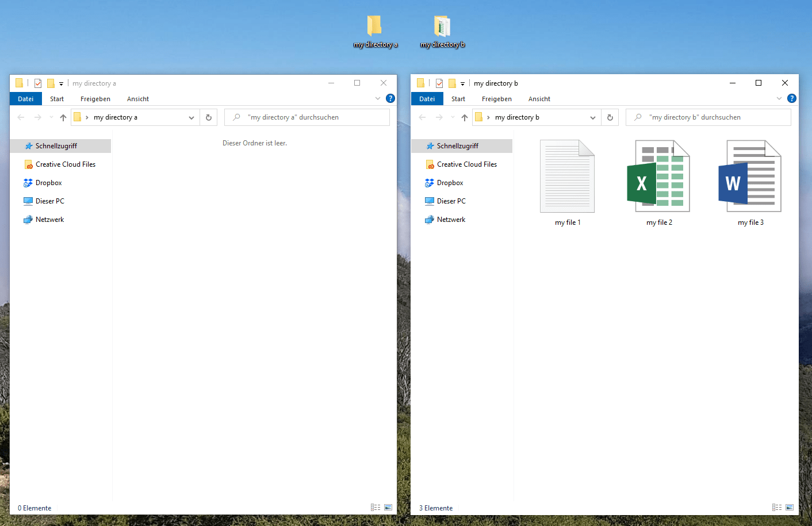Collapse the ribbon with the chevron arrow
Screen dimensions: 812x526
(377, 98)
